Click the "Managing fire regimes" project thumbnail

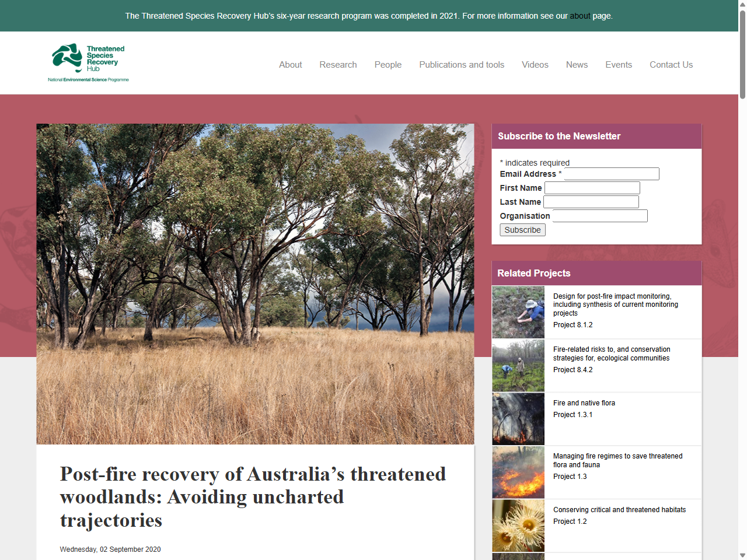tap(518, 472)
